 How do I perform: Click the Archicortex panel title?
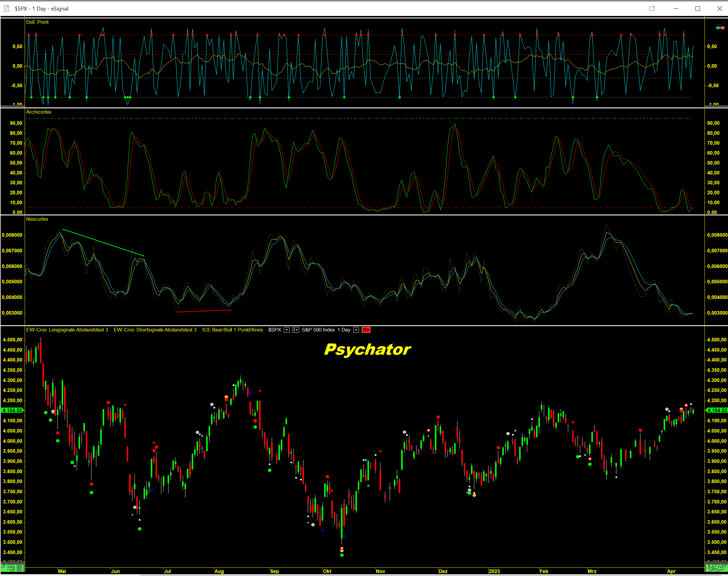[39, 112]
